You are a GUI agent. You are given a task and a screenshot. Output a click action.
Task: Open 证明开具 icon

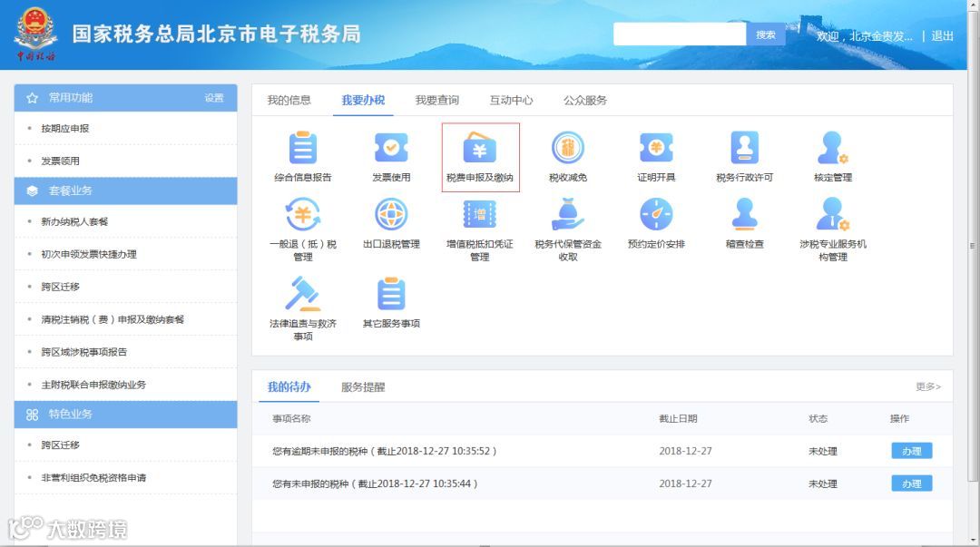tap(656, 148)
